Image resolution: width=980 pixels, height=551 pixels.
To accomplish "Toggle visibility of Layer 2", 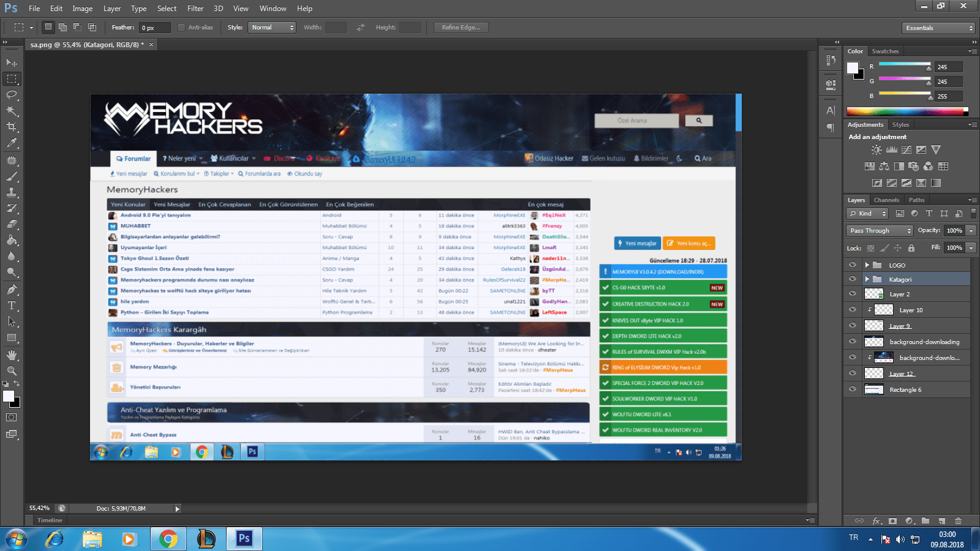I will [853, 294].
